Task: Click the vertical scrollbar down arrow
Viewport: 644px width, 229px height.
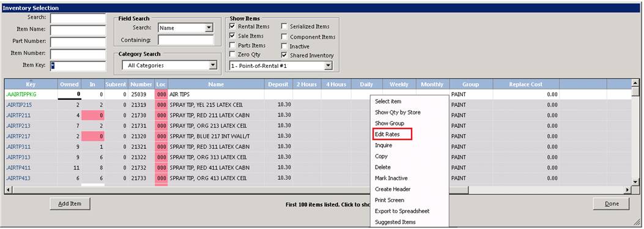Action: 635,182
